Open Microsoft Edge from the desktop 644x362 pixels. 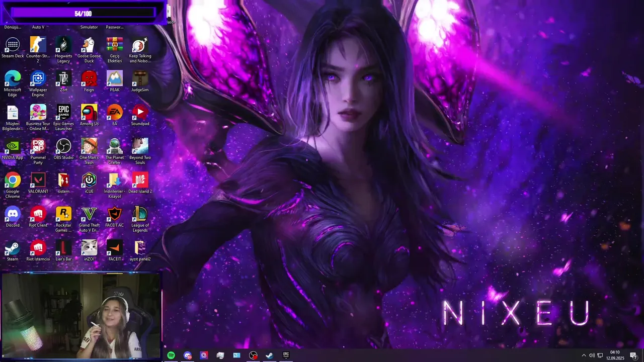(13, 83)
